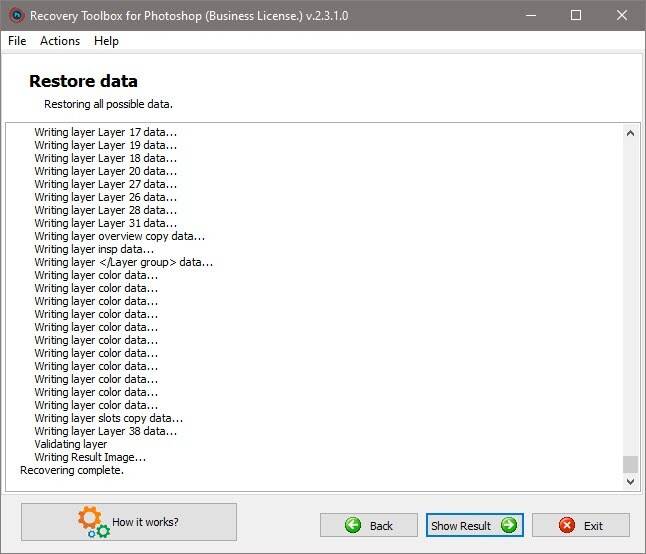Minimize the Recovery Toolbox window
The image size is (646, 554).
pos(530,15)
